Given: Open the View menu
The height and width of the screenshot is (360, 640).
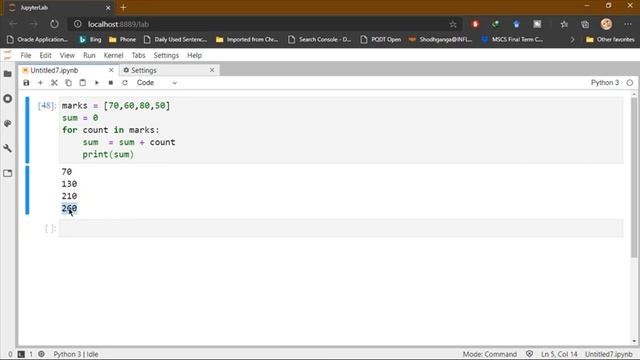Looking at the screenshot, I should pyautogui.click(x=67, y=55).
